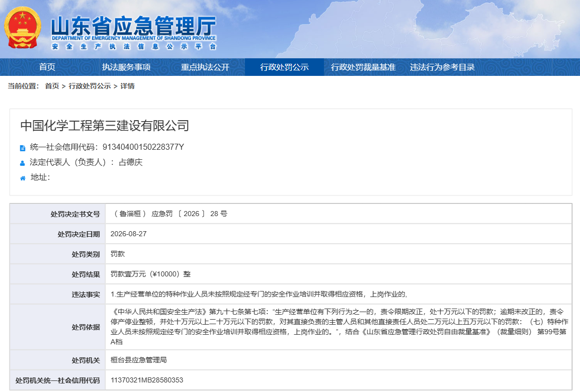The image size is (580, 392).
Task: Click the 山东省应急管理厅 site title
Action: (133, 27)
